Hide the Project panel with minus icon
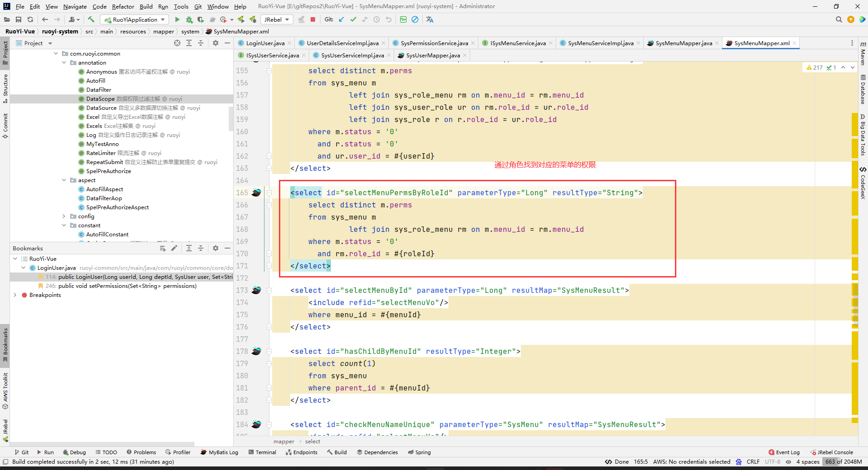Image resolution: width=868 pixels, height=470 pixels. point(227,43)
